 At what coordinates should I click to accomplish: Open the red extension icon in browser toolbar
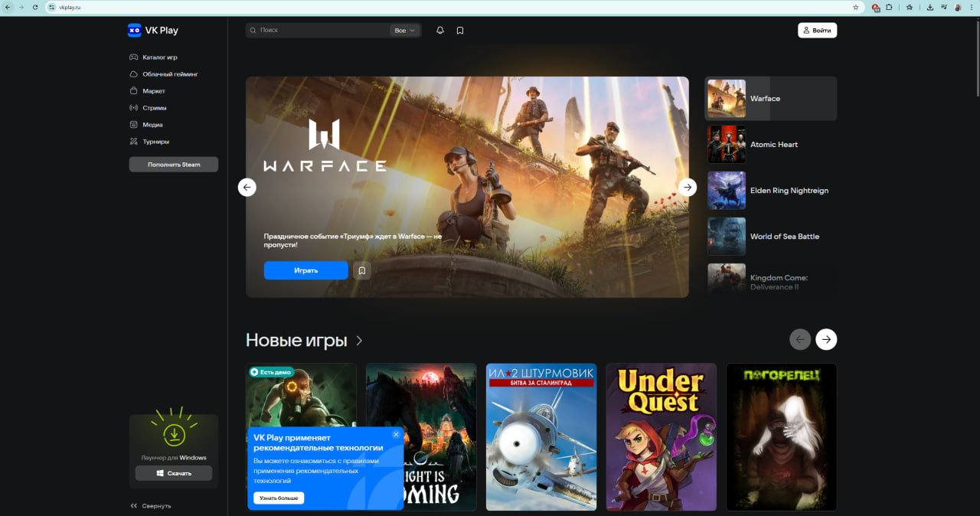pyautogui.click(x=876, y=7)
